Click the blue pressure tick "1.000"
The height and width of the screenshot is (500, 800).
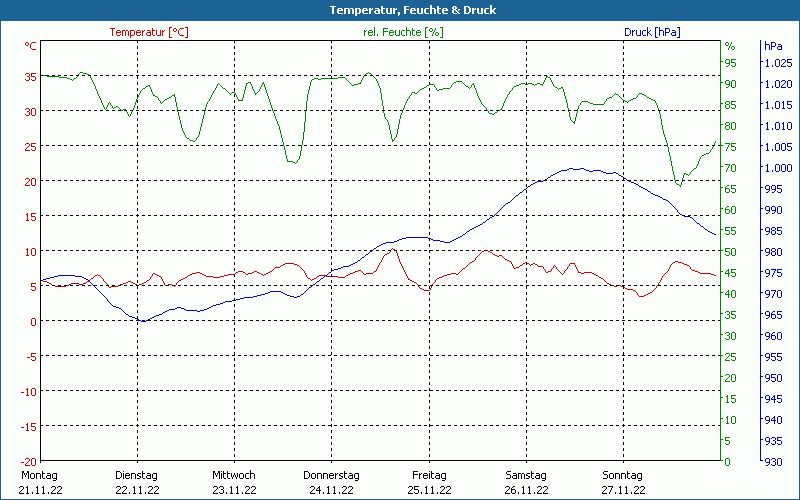point(778,168)
